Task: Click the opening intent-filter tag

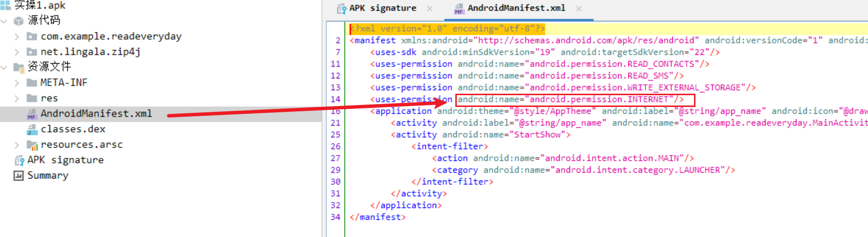Action: point(449,146)
